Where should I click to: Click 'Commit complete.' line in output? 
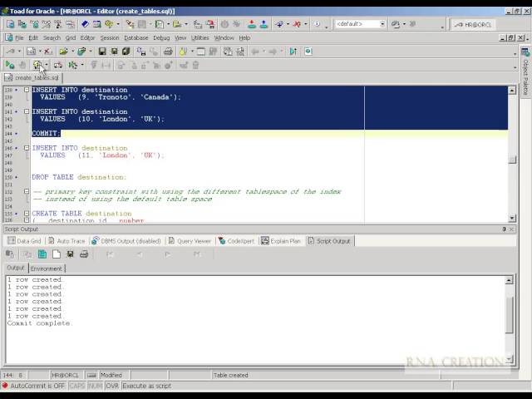[39, 323]
